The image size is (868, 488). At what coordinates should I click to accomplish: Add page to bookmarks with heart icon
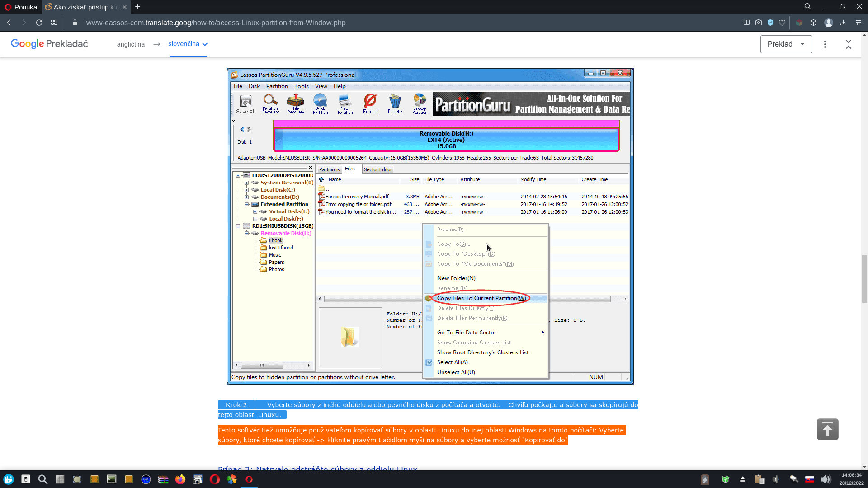782,23
